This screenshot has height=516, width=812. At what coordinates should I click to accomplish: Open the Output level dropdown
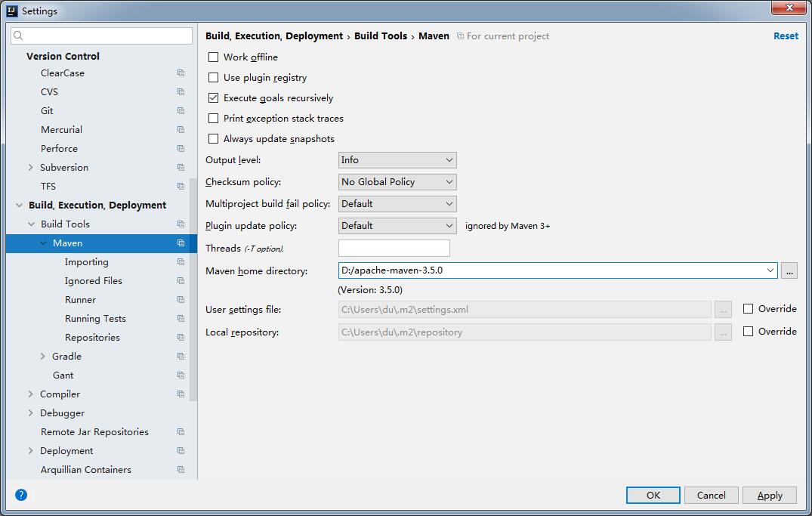coord(397,159)
